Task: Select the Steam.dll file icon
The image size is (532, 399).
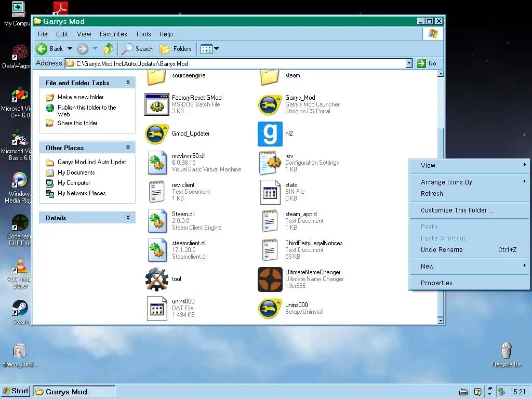Action: click(x=157, y=221)
